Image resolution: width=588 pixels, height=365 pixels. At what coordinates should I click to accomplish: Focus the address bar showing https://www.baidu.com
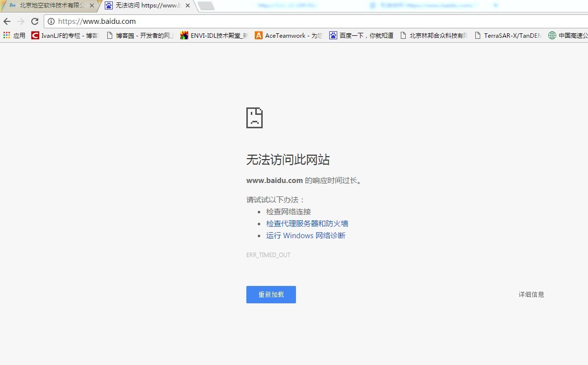(316, 21)
